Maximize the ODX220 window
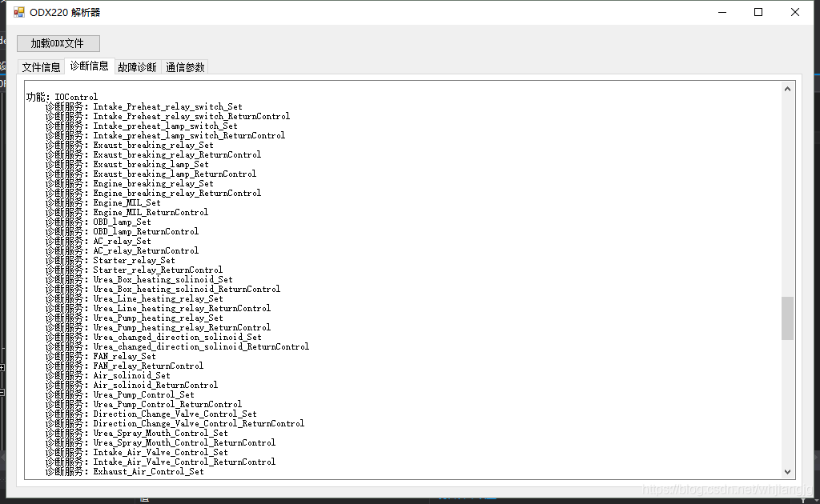Screen dimensions: 820x504 pyautogui.click(x=758, y=12)
